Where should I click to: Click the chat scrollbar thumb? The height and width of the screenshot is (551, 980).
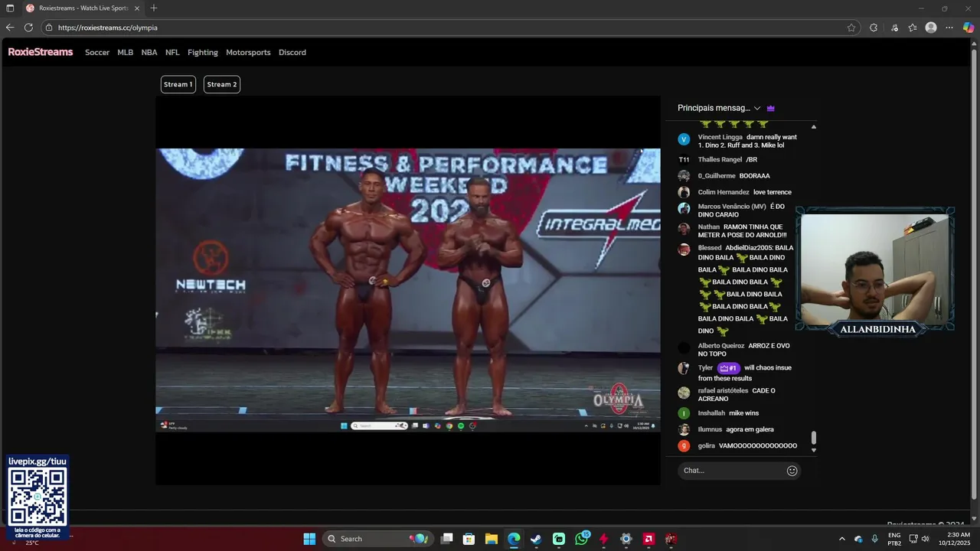point(814,438)
